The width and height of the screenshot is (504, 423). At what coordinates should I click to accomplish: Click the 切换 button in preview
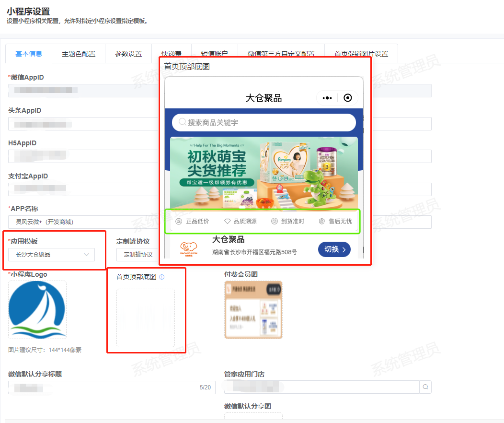pos(334,249)
